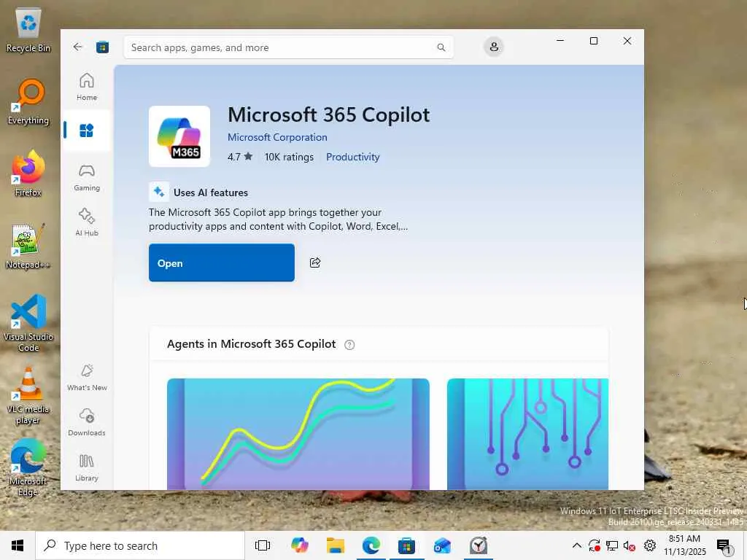The height and width of the screenshot is (560, 747).
Task: Click the sync status tray icon
Action: point(594,545)
